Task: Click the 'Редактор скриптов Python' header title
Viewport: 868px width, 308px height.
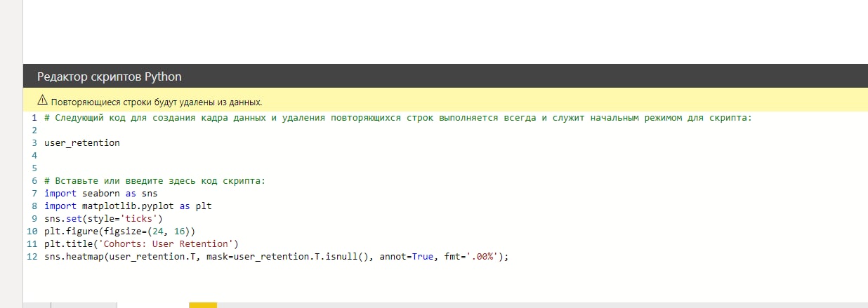Action: coord(109,76)
